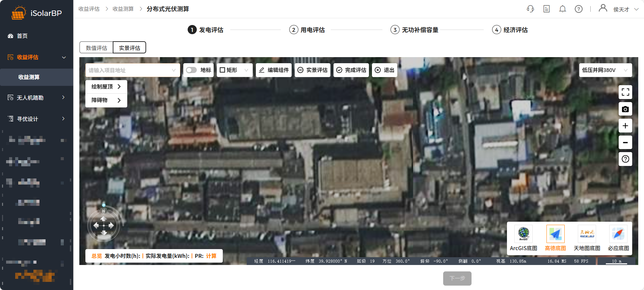
Task: Expand the 绘制屋顶 submenu
Action: (106, 87)
